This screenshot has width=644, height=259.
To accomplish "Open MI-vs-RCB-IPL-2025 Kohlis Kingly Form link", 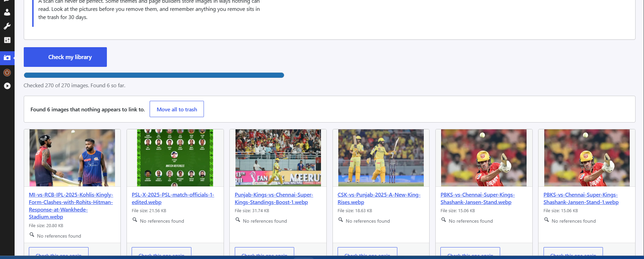I will 71,206.
